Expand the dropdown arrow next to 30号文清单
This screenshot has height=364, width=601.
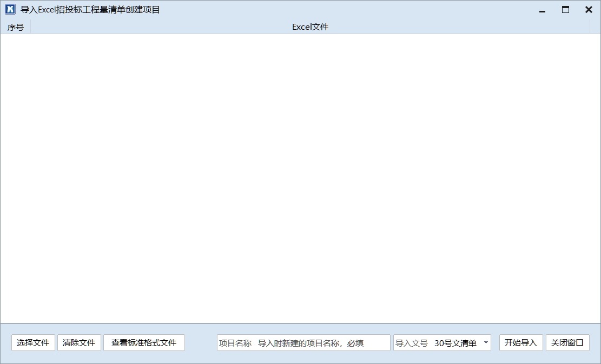point(485,343)
